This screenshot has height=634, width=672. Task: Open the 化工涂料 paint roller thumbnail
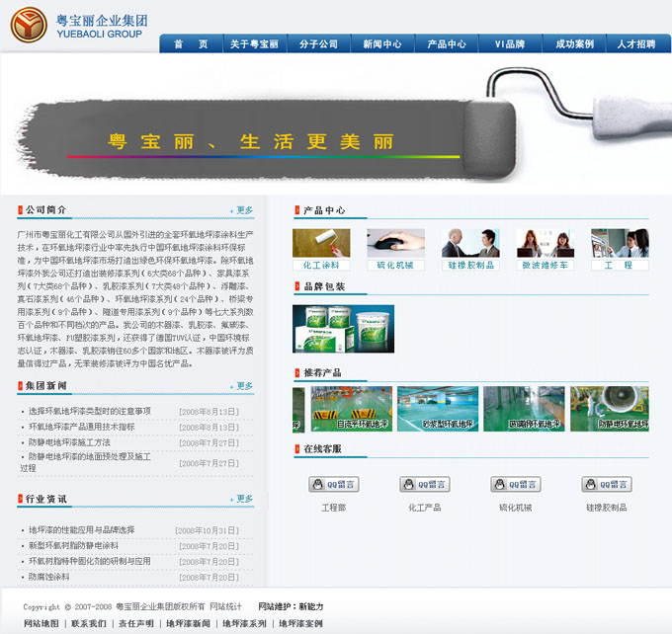click(x=320, y=243)
